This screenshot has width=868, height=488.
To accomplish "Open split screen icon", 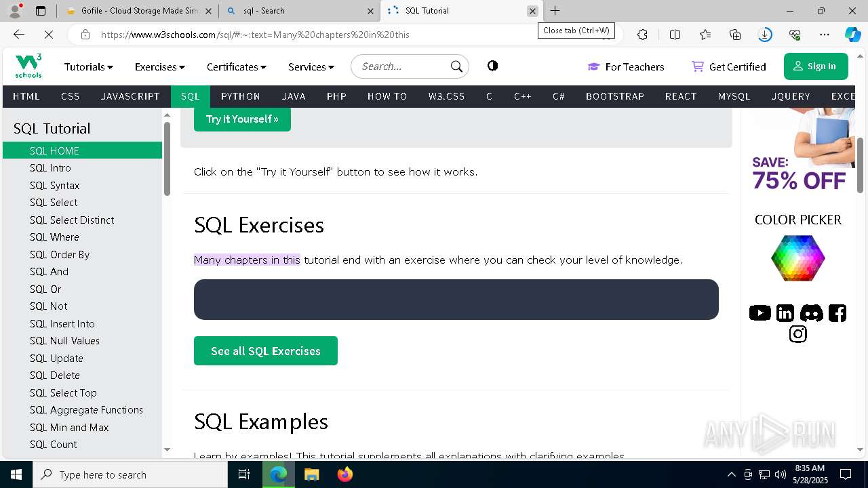I will tap(675, 35).
